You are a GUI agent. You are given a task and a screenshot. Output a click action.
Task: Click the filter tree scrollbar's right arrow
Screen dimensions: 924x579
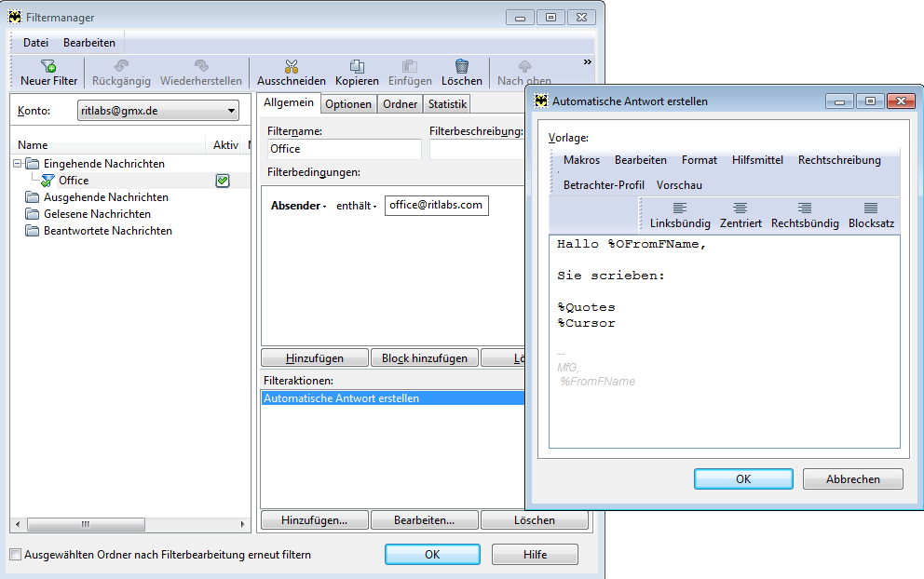(242, 524)
